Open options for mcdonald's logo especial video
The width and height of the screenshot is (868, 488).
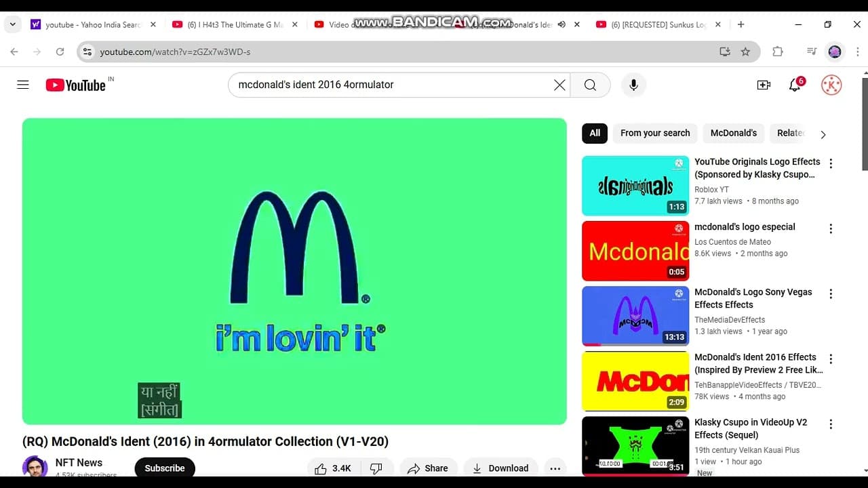[831, 228]
